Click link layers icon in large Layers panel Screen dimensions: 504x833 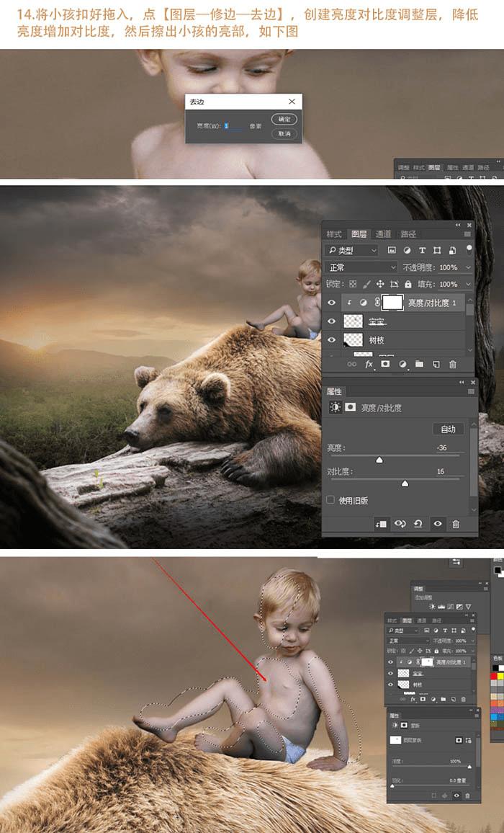(351, 365)
